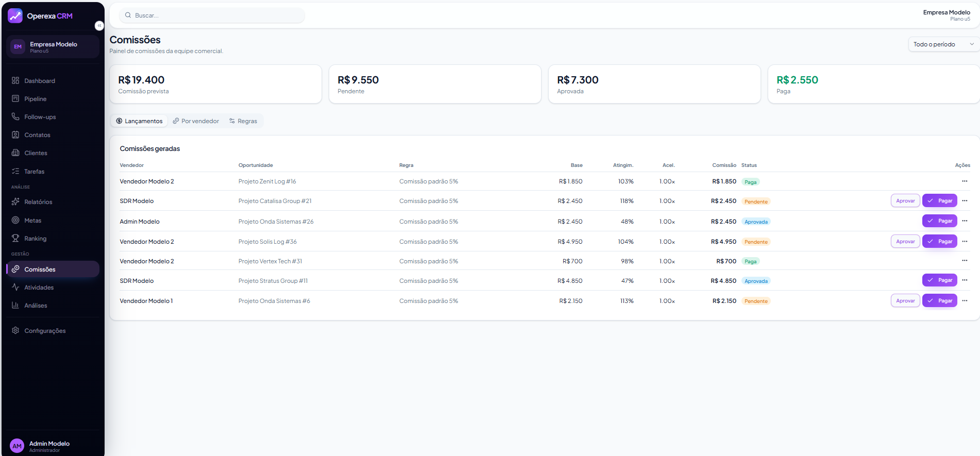Select the Lançamentos tab
The width and height of the screenshot is (980, 456).
click(x=139, y=121)
